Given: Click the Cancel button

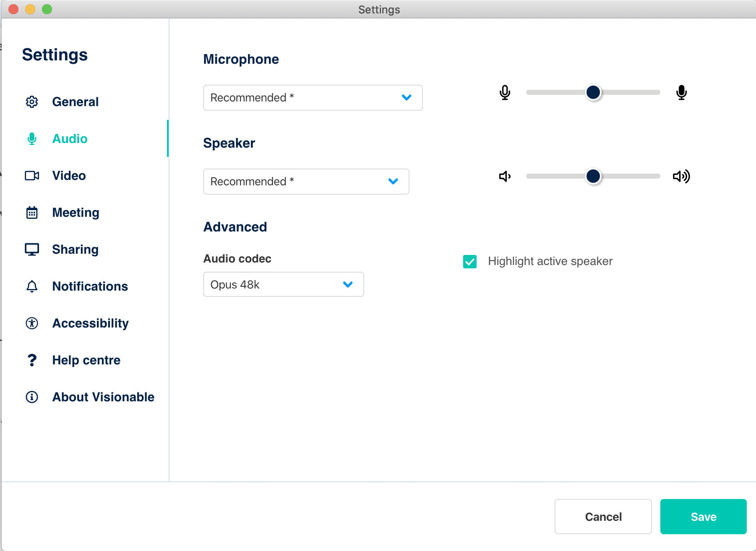Looking at the screenshot, I should tap(603, 517).
